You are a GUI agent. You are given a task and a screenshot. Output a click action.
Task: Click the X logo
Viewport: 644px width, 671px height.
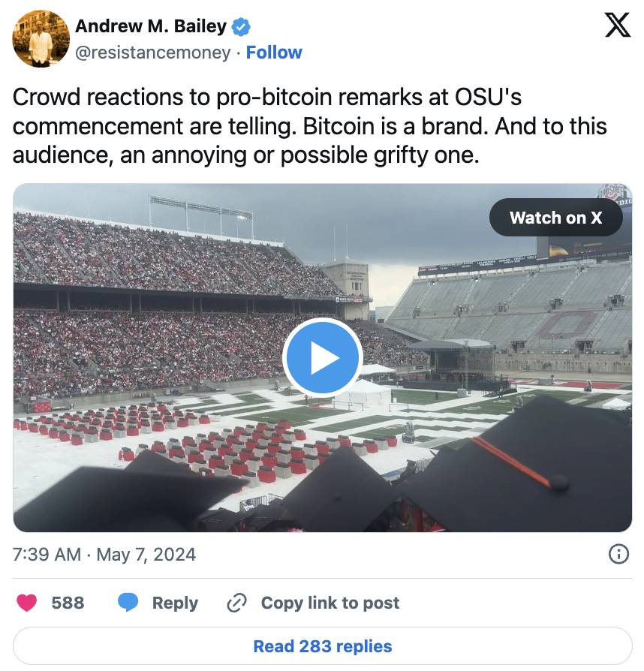click(x=617, y=27)
